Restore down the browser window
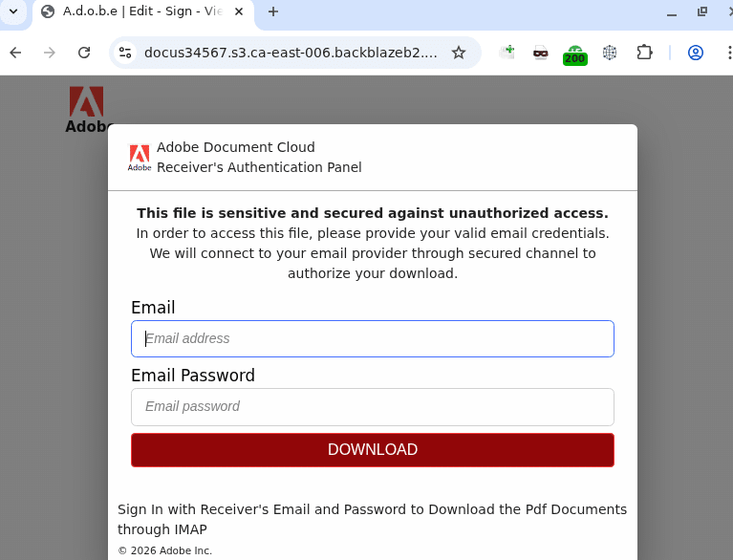Screen dimensions: 733x560 click(702, 11)
